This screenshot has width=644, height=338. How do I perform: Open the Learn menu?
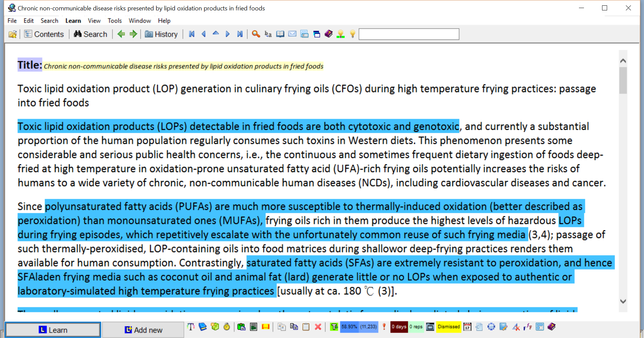[73, 21]
